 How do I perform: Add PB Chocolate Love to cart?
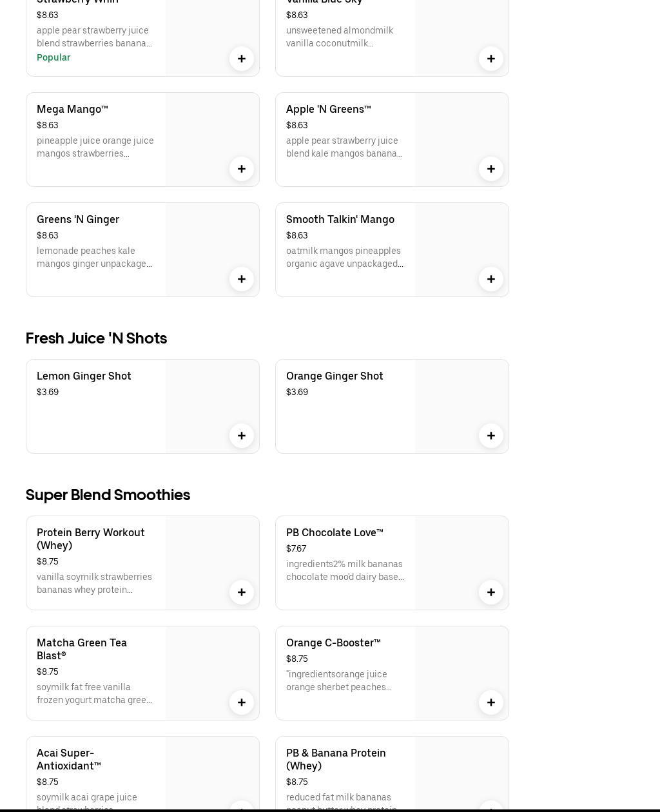(491, 592)
